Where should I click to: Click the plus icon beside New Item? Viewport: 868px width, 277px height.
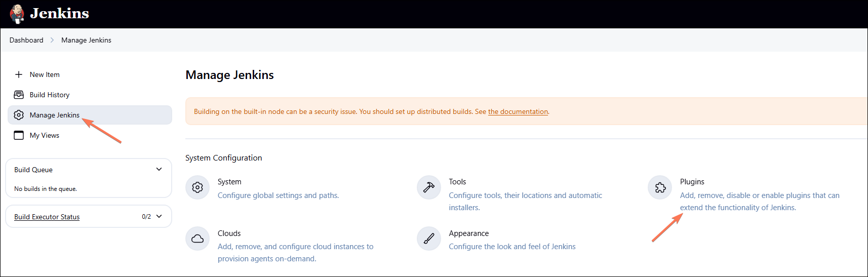(x=19, y=74)
